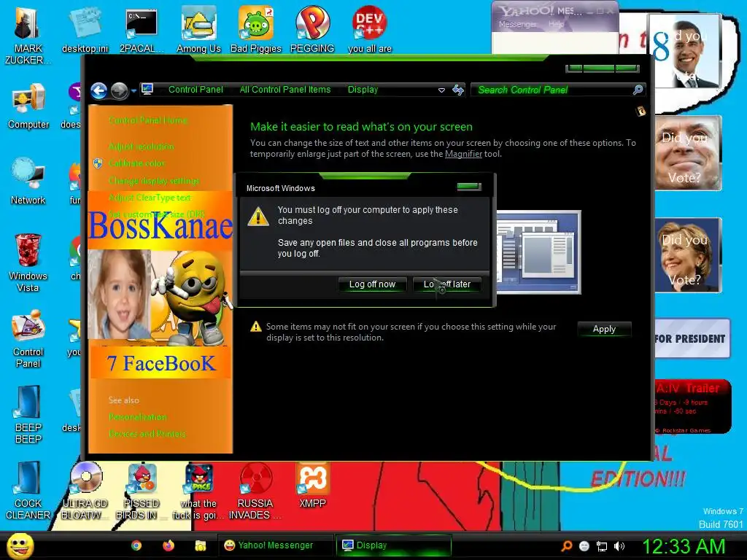Click Adjust ClearType text link
747x560 pixels.
pyautogui.click(x=149, y=198)
